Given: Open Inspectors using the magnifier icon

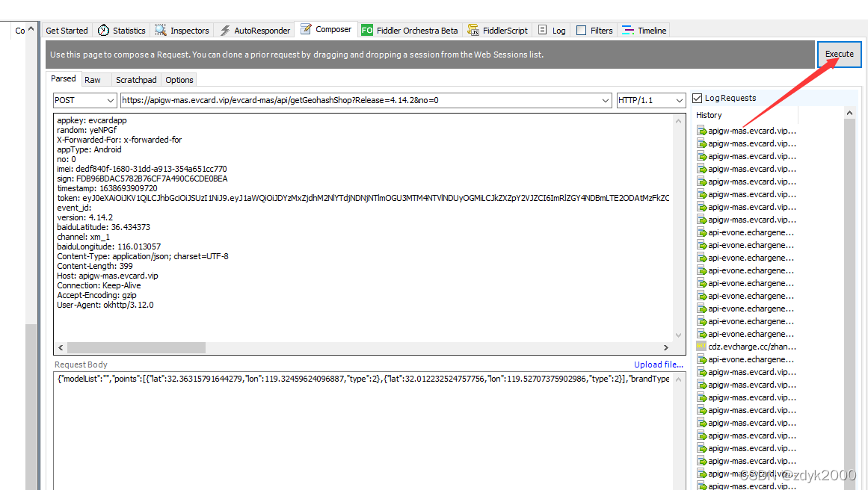Looking at the screenshot, I should (x=161, y=31).
